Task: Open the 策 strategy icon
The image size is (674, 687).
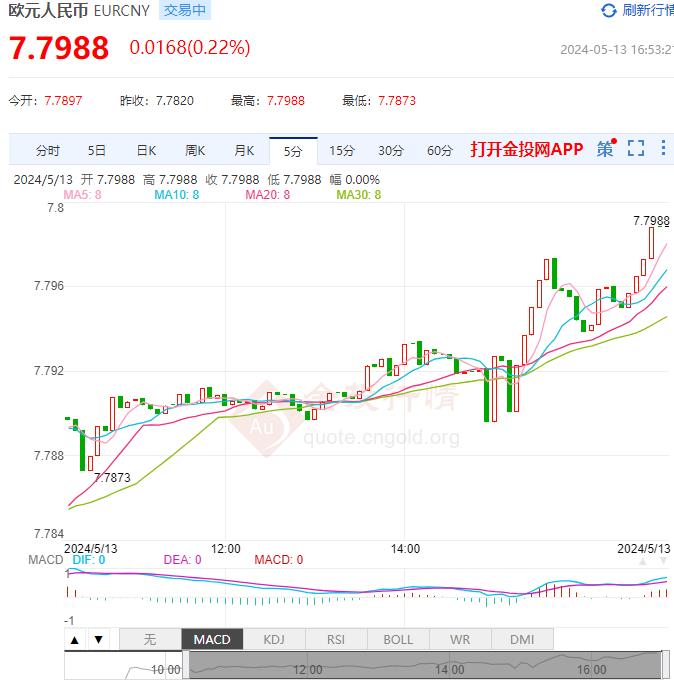Action: coord(605,149)
